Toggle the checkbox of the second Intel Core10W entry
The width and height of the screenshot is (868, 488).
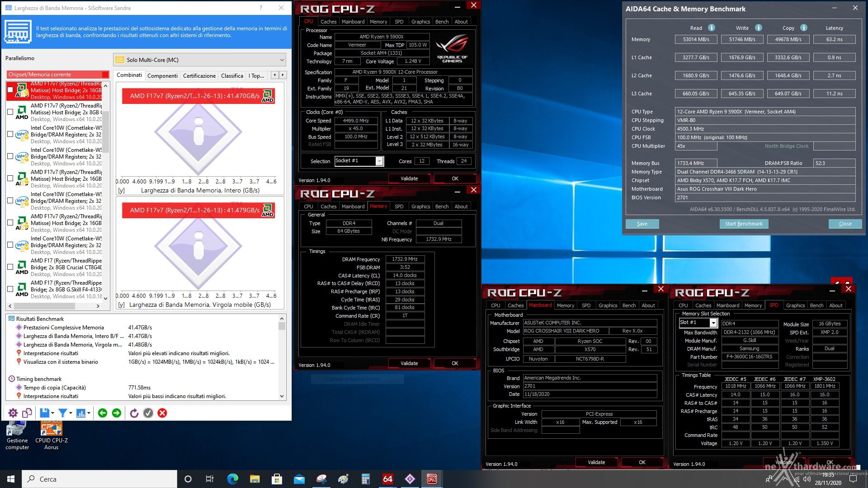[10, 156]
